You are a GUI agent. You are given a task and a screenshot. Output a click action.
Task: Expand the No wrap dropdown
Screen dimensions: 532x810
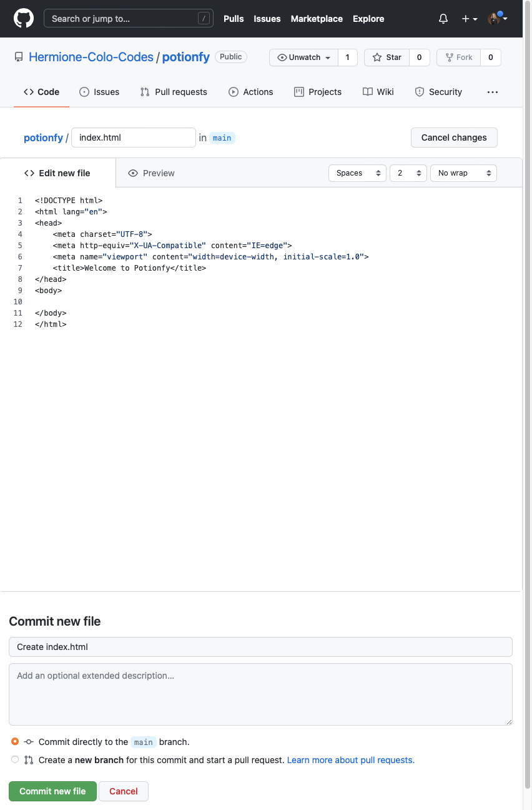click(463, 173)
